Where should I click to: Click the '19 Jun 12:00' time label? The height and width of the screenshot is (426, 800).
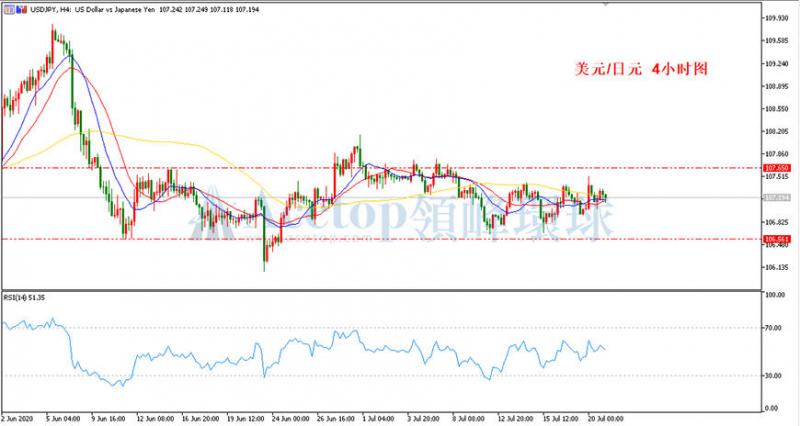tap(246, 419)
